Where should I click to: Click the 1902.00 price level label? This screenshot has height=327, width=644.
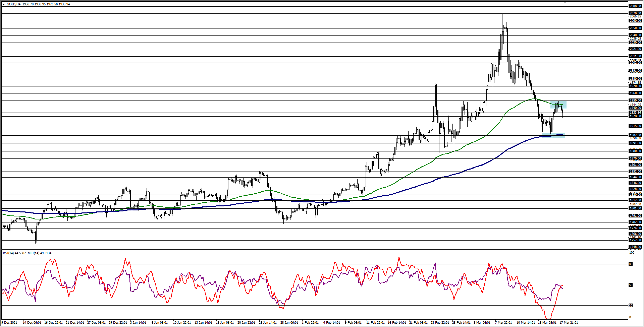[635, 135]
